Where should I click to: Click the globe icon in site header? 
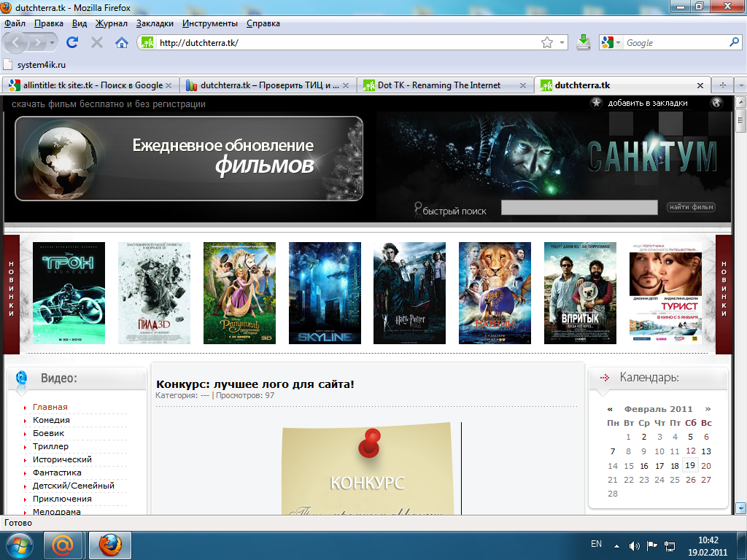pyautogui.click(x=716, y=102)
